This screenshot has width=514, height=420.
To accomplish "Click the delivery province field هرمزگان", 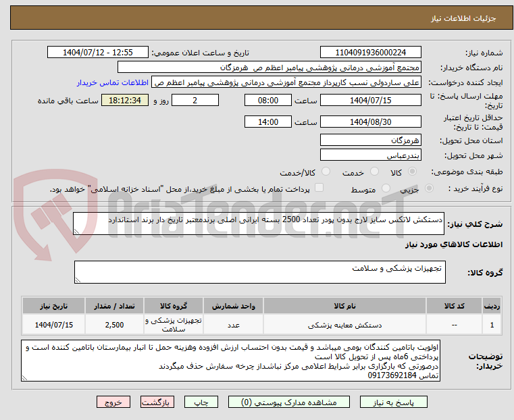I will click(370, 140).
